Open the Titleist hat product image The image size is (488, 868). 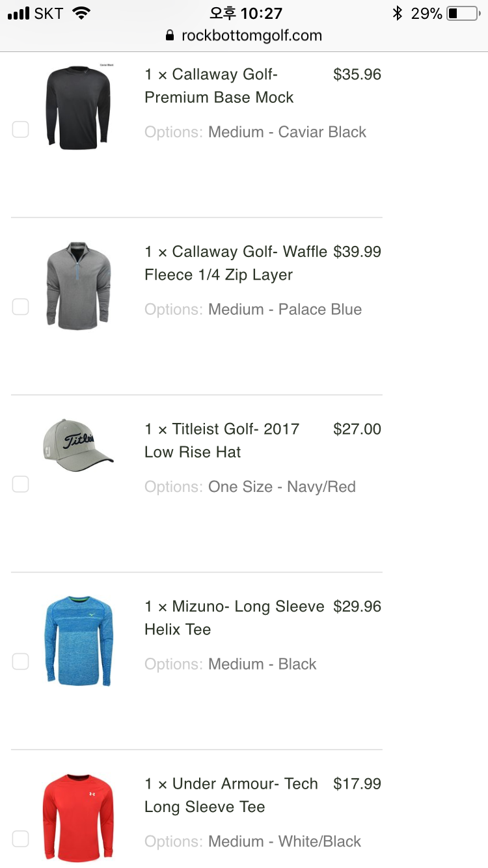pyautogui.click(x=79, y=444)
